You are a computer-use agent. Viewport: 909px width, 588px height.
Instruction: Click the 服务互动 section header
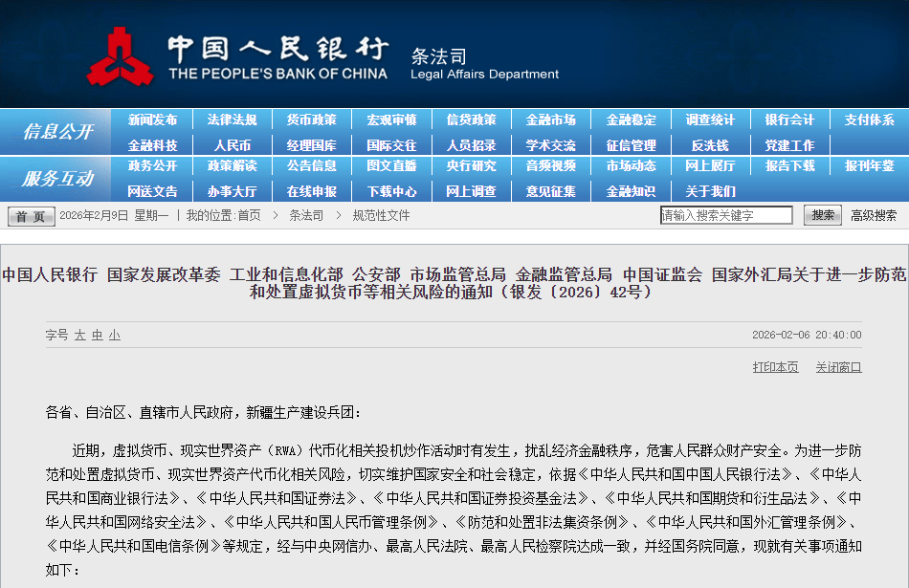(57, 179)
